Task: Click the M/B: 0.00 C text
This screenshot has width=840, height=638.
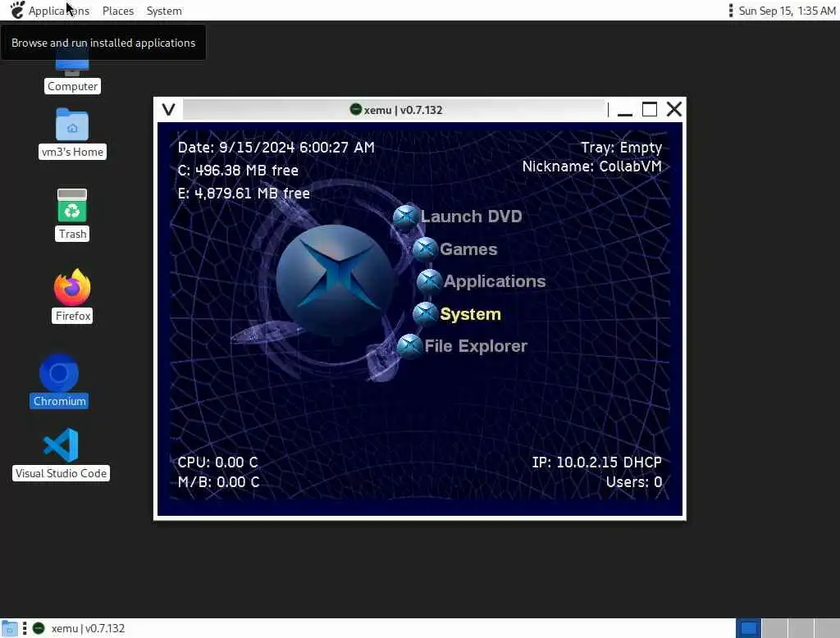Action: (x=218, y=482)
